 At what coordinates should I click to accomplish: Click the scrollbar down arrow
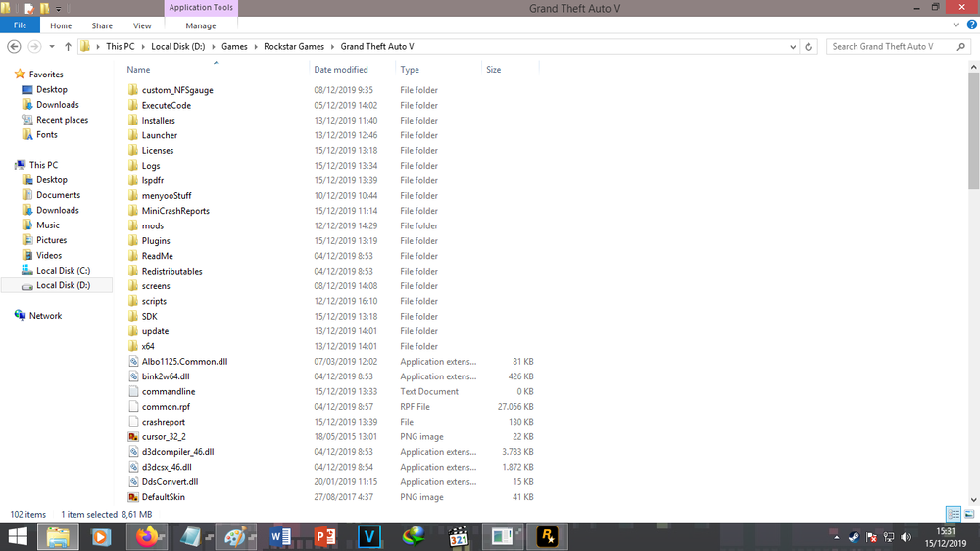974,500
